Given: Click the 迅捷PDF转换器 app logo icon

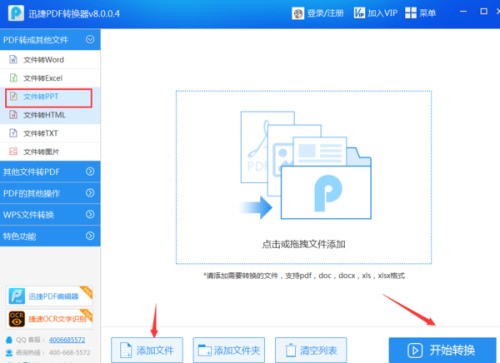Looking at the screenshot, I should click(16, 13).
